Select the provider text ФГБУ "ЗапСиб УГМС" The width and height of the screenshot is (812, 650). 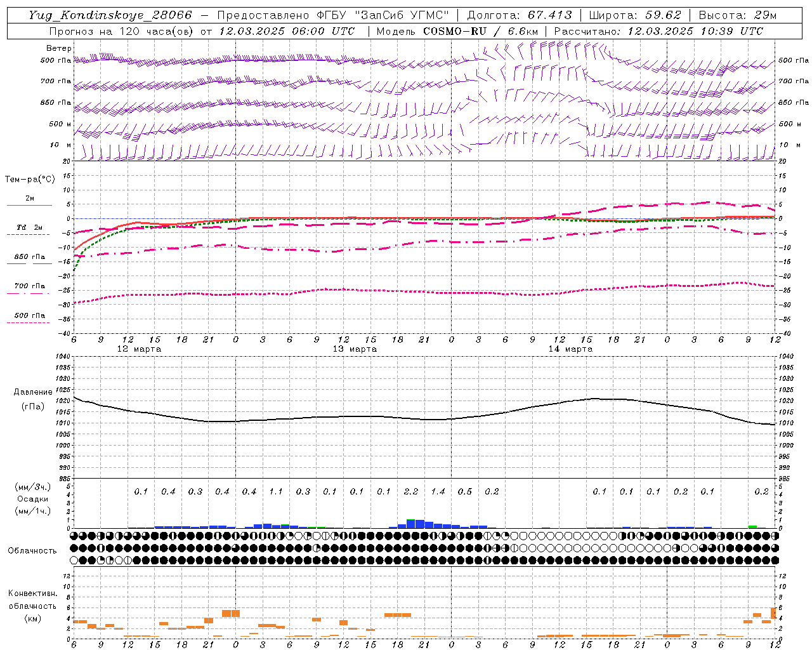(x=383, y=15)
